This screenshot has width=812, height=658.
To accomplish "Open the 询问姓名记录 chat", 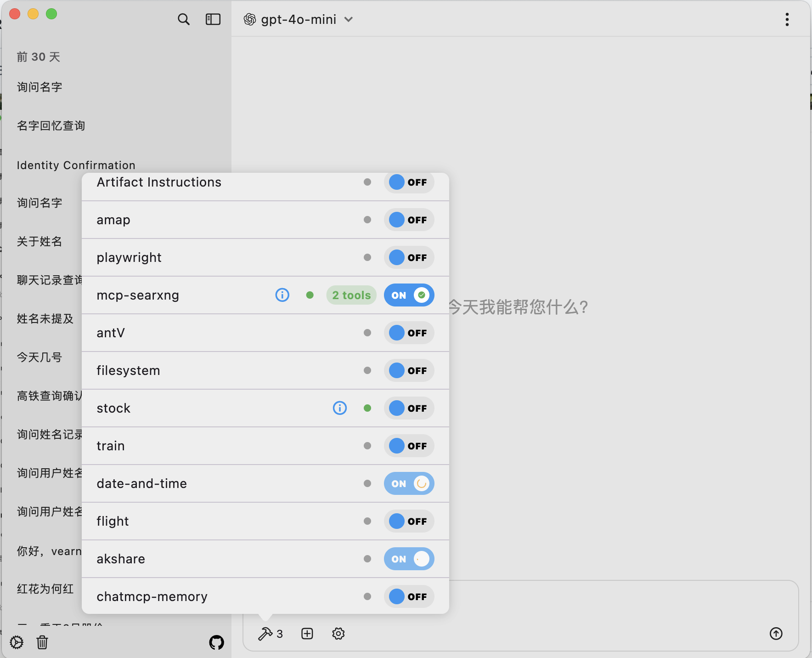I will pos(50,435).
